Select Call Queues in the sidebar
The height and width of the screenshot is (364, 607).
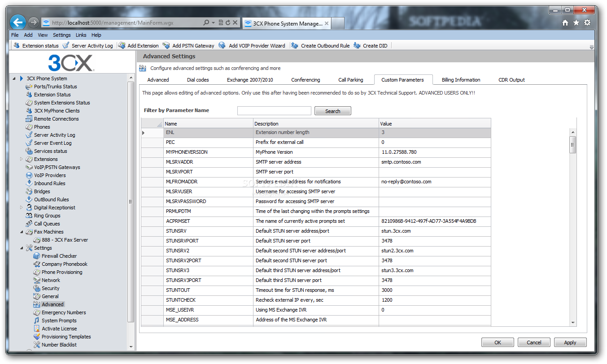[x=47, y=224]
